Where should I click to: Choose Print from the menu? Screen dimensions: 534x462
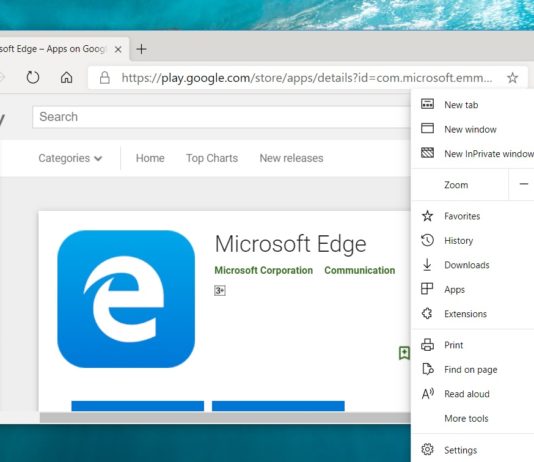click(472, 345)
